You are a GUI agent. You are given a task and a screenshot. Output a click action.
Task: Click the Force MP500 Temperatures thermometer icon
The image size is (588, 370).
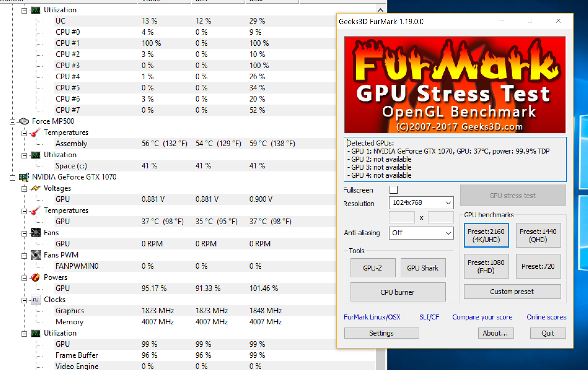36,133
